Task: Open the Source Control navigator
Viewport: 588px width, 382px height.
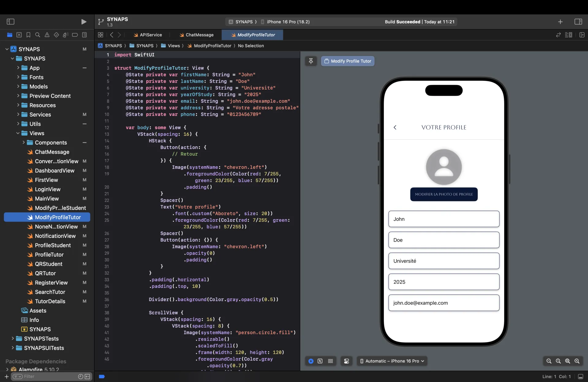Action: pos(19,35)
